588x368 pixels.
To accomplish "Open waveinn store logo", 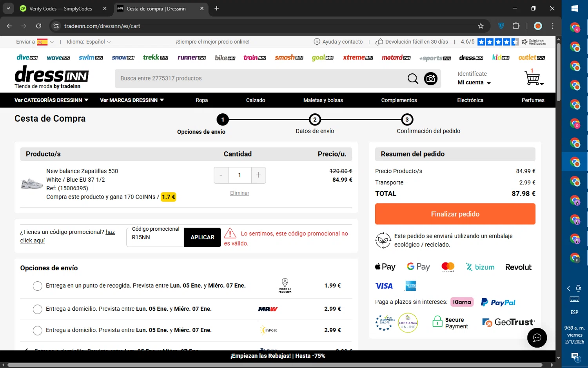I will point(58,58).
